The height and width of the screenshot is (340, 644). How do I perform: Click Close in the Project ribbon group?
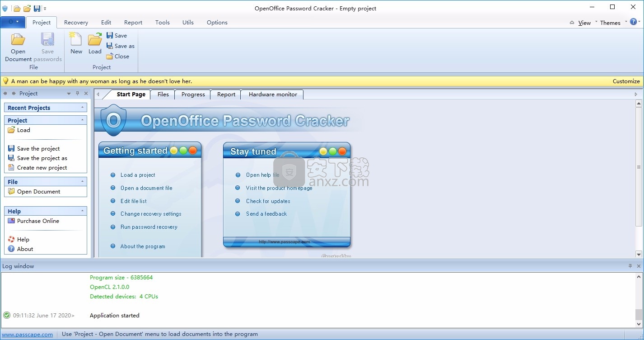118,56
